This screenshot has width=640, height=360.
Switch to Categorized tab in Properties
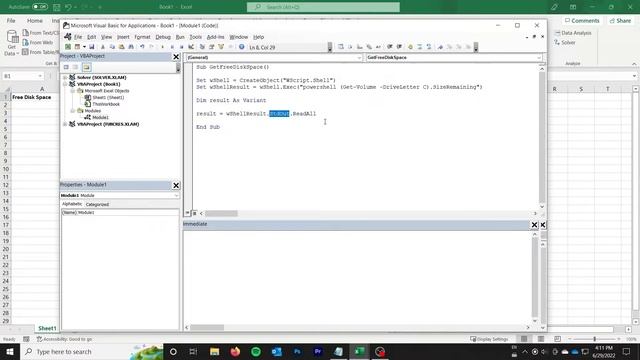[x=97, y=204]
